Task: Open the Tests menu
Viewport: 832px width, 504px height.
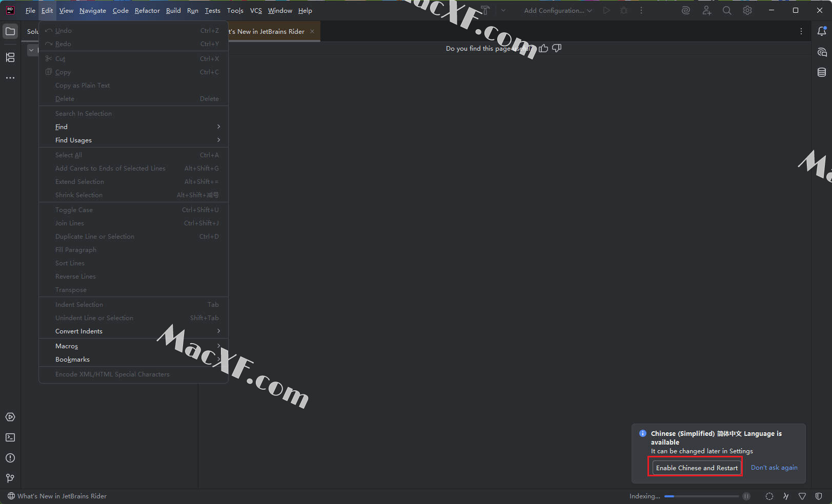Action: pyautogui.click(x=212, y=10)
